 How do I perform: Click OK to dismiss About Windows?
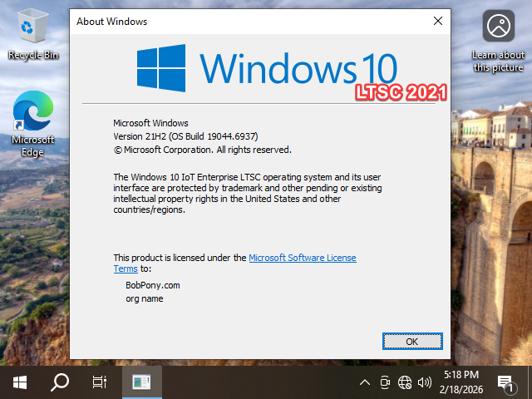[x=412, y=342]
